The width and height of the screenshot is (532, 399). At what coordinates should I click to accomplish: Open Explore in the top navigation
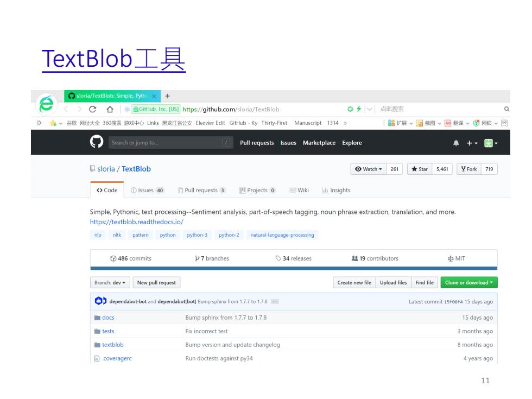(x=352, y=143)
